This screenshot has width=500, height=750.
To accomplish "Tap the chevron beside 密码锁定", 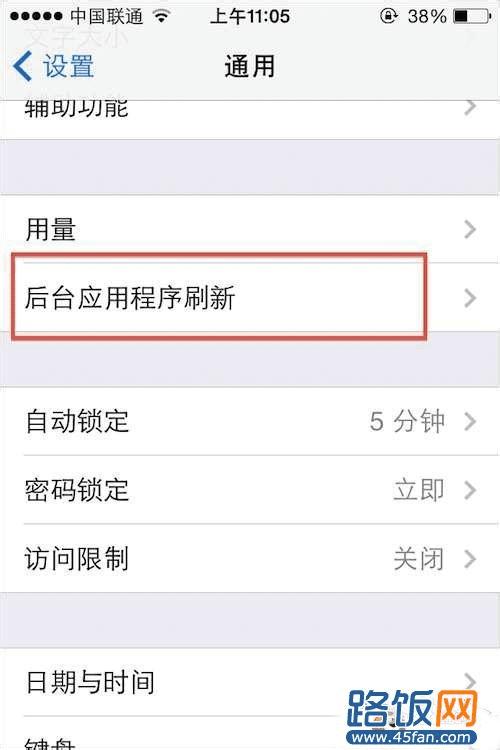I will [x=470, y=490].
